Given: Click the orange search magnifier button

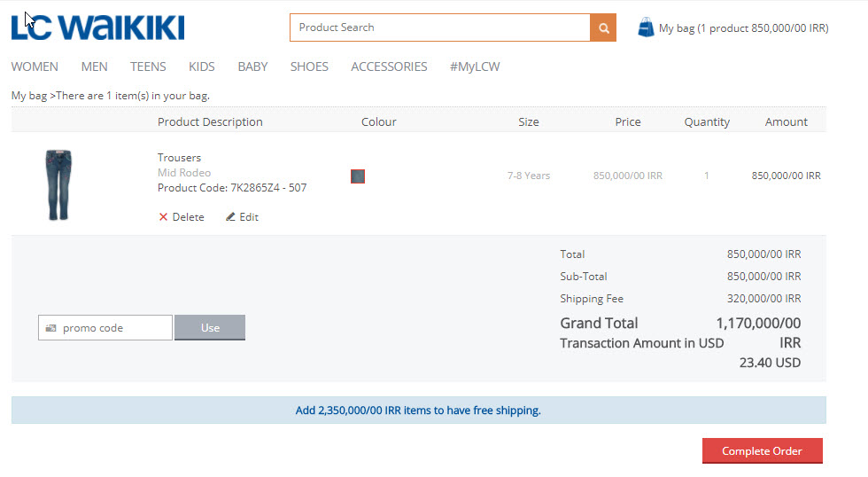Looking at the screenshot, I should [x=603, y=27].
